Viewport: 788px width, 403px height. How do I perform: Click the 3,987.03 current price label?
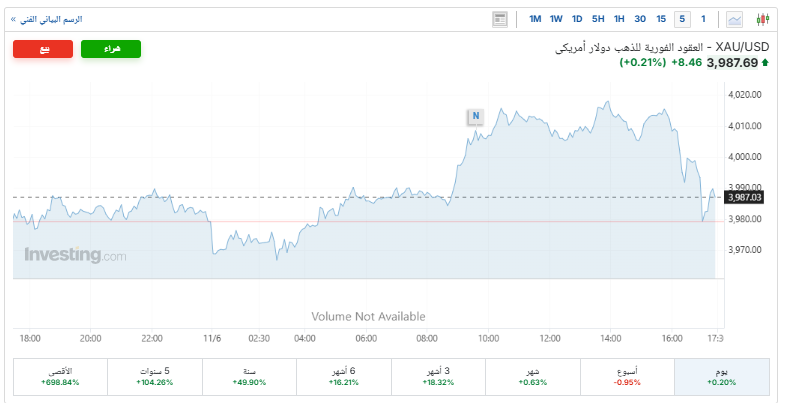(746, 197)
